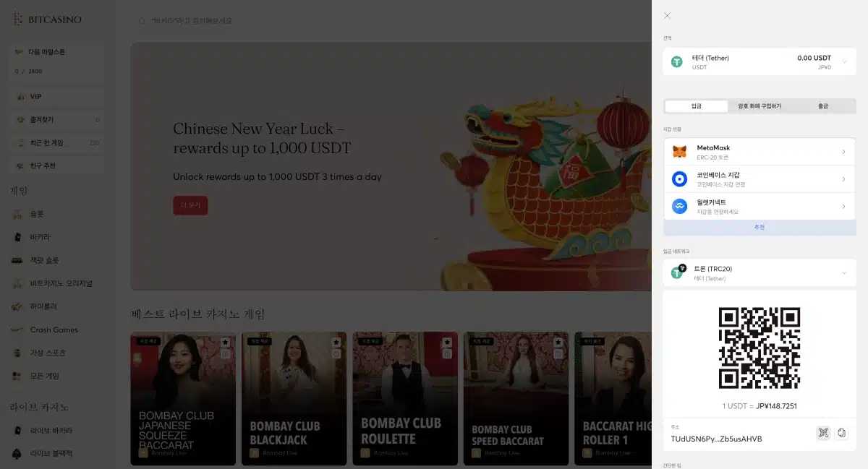This screenshot has width=868, height=469.
Task: Open 최근 한 게임 recent games
Action: [x=57, y=143]
